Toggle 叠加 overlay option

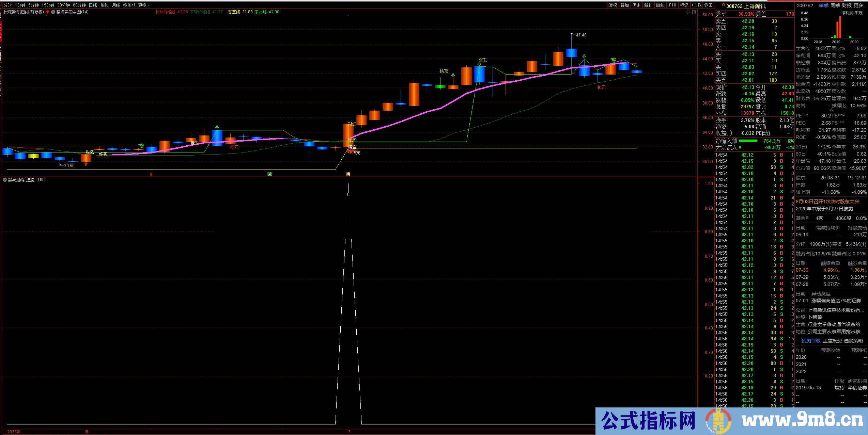624,5
